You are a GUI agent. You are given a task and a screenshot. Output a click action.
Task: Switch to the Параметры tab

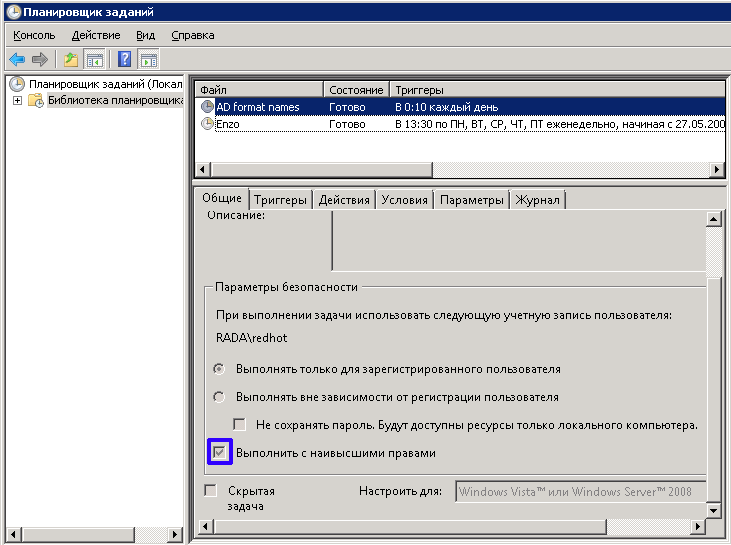(x=472, y=200)
